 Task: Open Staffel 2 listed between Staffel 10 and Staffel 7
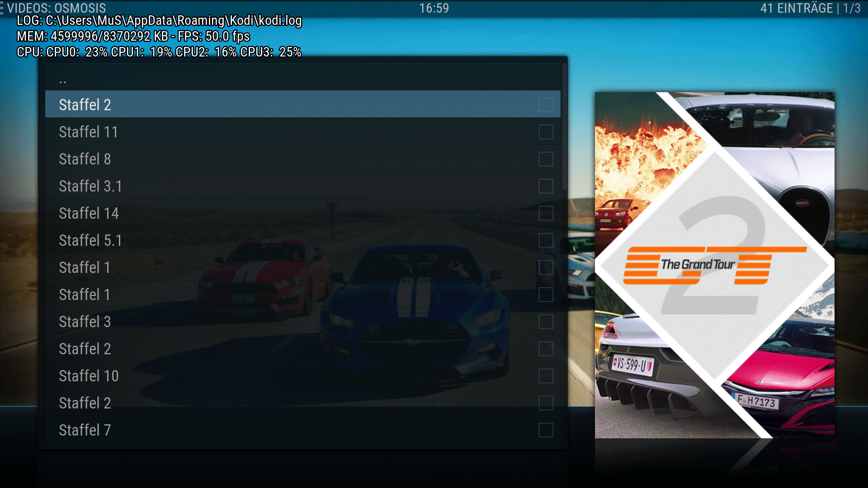coord(303,403)
